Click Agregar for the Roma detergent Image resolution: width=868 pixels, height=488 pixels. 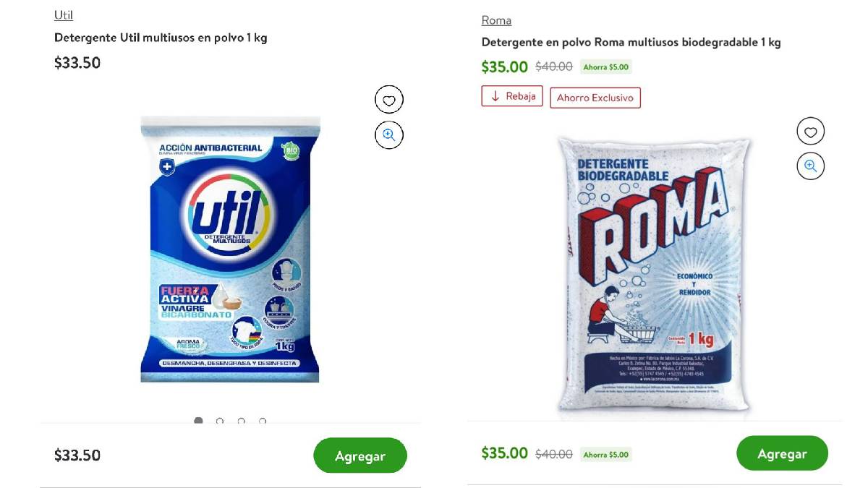(782, 453)
